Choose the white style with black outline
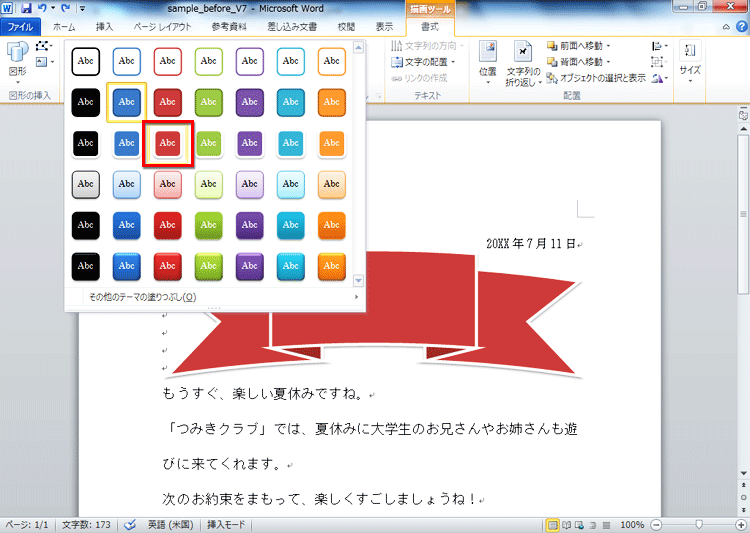Viewport: 750px width, 533px height. pyautogui.click(x=86, y=61)
